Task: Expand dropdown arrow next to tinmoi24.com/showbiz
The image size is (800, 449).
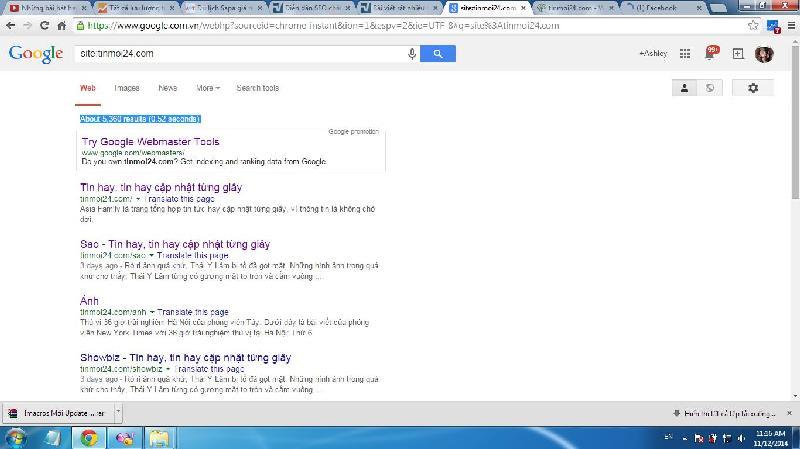Action: click(168, 368)
